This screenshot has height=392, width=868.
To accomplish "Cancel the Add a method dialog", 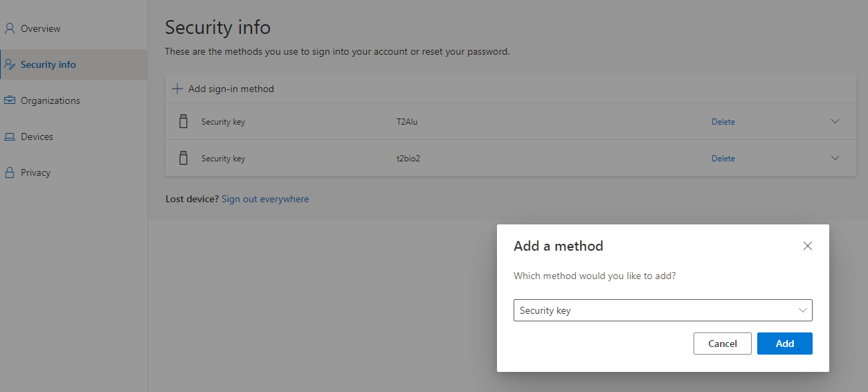I will [x=722, y=344].
